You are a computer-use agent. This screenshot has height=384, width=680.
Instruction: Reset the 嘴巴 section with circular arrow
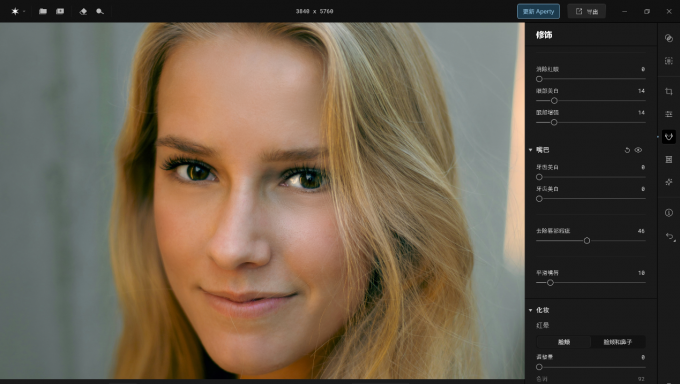tap(627, 150)
